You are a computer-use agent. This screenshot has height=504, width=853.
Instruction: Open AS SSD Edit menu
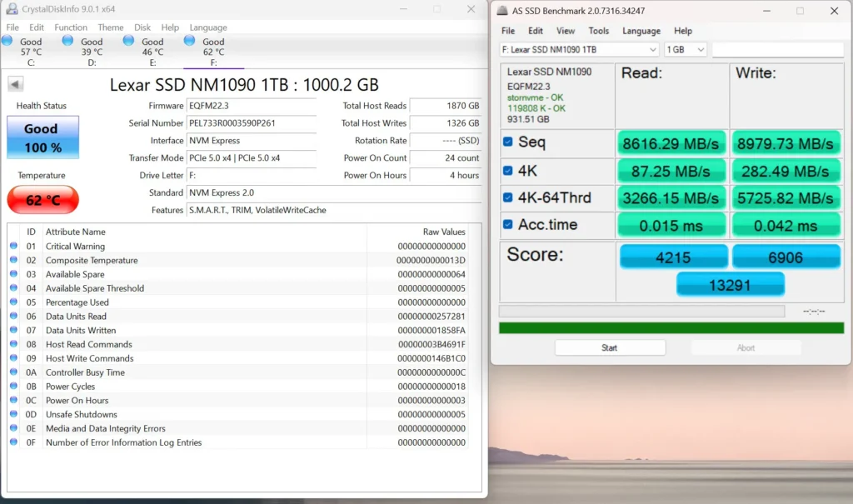[x=536, y=31]
